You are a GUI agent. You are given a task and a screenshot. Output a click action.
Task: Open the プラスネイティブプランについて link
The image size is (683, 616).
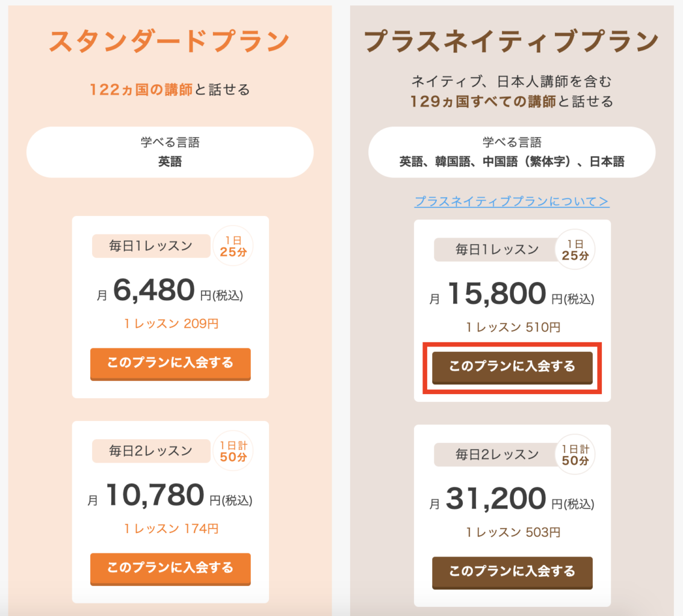point(512,201)
